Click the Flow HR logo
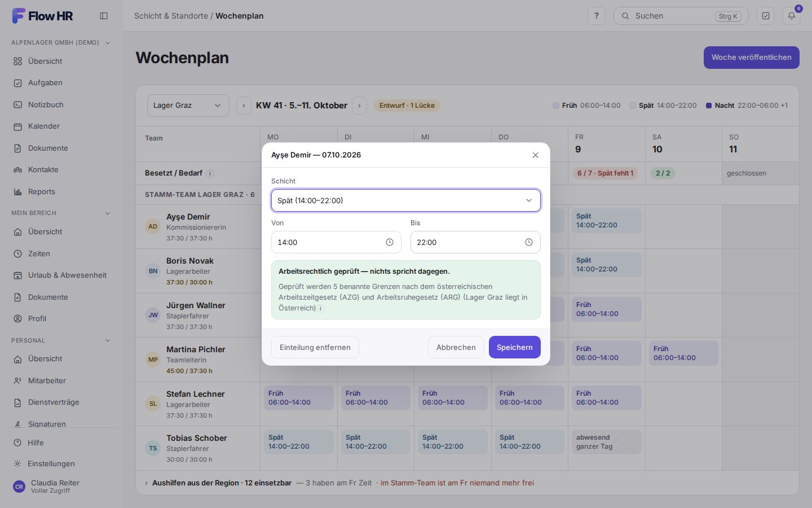Image resolution: width=812 pixels, height=508 pixels. [x=43, y=16]
